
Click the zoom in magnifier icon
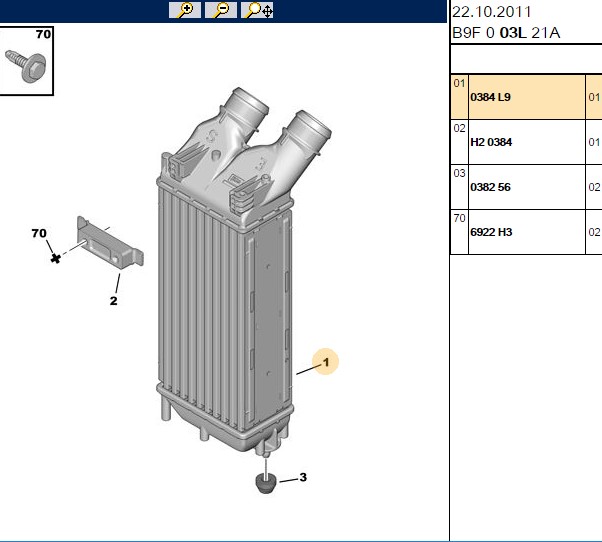(x=185, y=10)
